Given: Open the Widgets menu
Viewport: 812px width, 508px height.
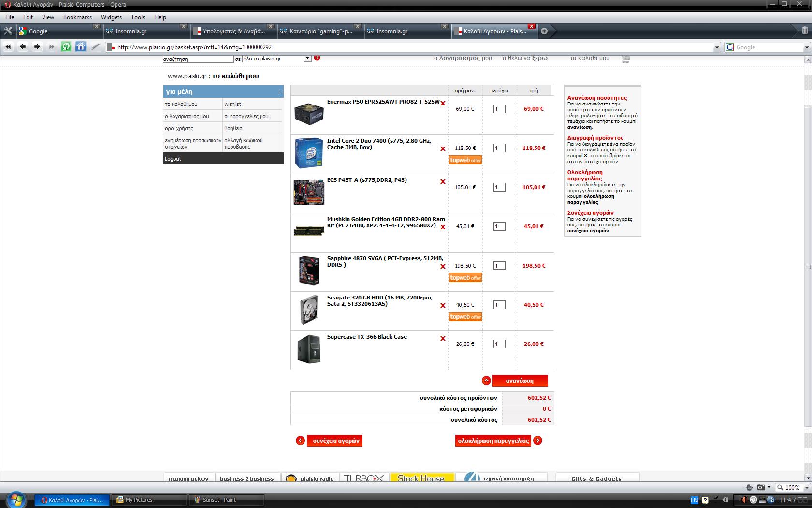Looking at the screenshot, I should click(111, 17).
